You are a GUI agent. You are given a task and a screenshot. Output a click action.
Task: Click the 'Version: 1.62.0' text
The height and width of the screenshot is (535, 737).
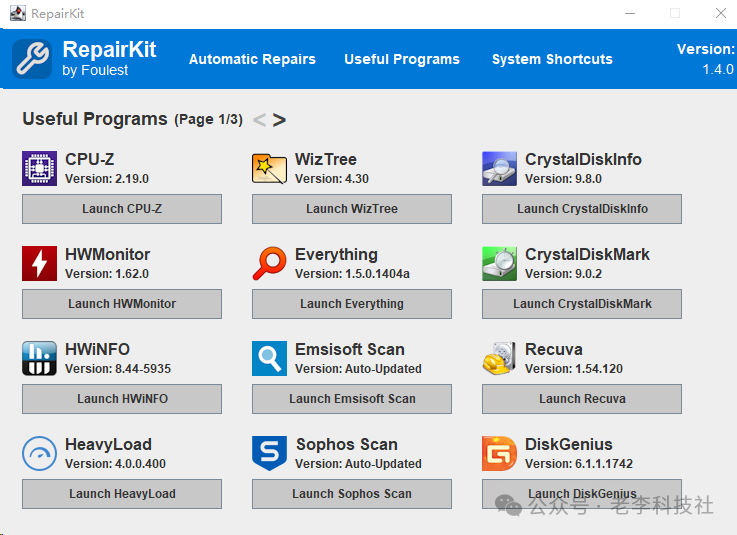click(x=107, y=274)
